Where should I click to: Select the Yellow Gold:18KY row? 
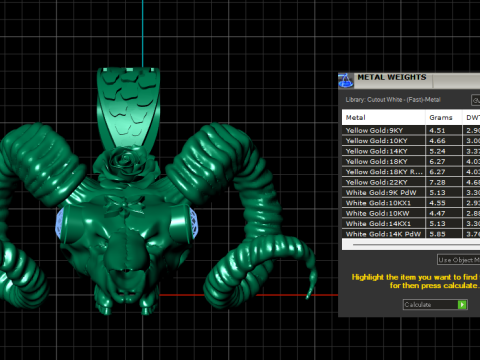click(x=411, y=161)
